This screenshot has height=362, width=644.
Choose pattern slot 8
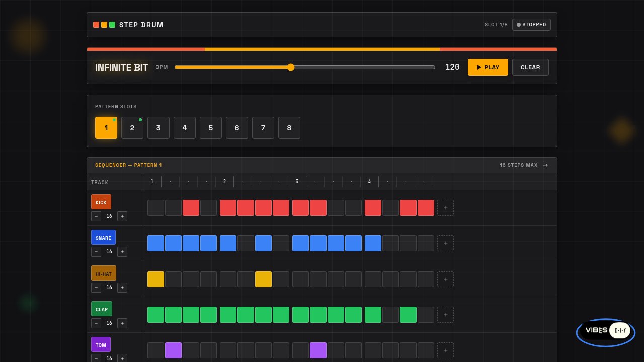(x=289, y=128)
